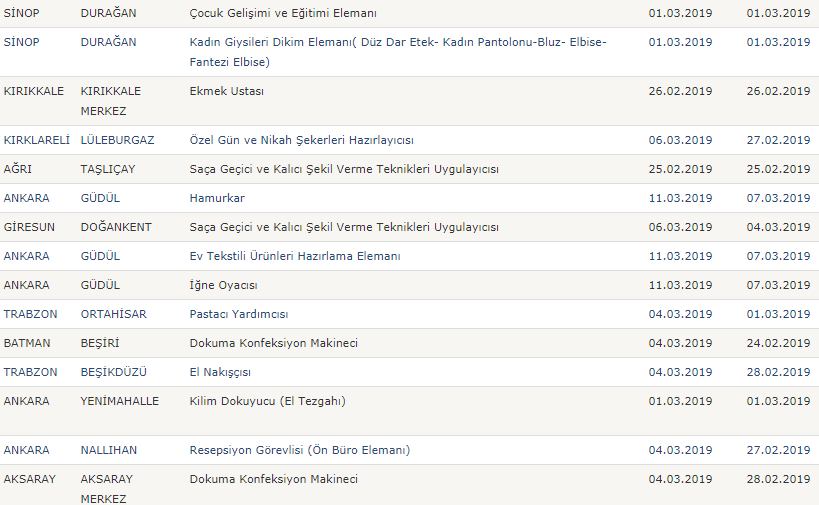This screenshot has height=505, width=819.
Task: Click the KIRIKKALE MERKEZ district cell
Action: tap(110, 100)
